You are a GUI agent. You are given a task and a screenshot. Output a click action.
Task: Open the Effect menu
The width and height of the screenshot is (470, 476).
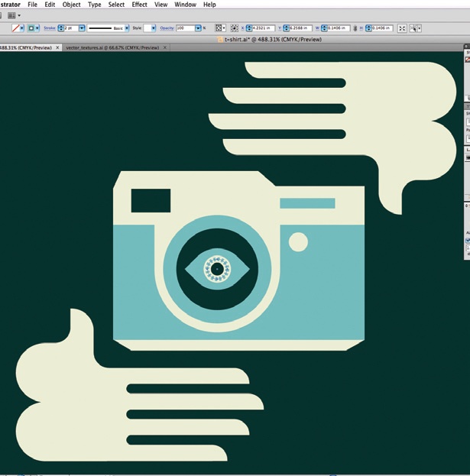coord(139,5)
